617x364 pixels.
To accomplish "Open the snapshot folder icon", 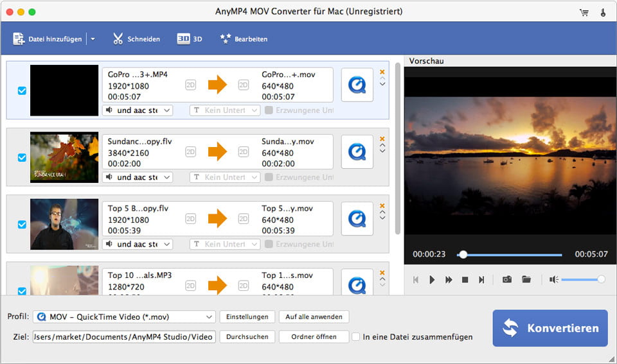I will 526,279.
